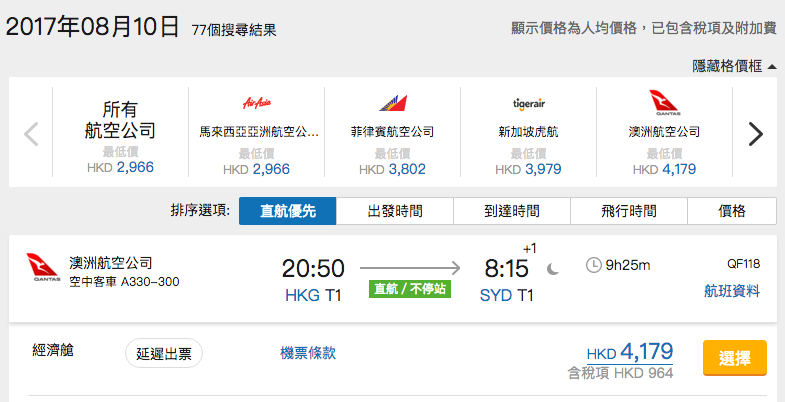Select the 所有航空公司 filter option
This screenshot has height=402, width=785.
coord(120,132)
